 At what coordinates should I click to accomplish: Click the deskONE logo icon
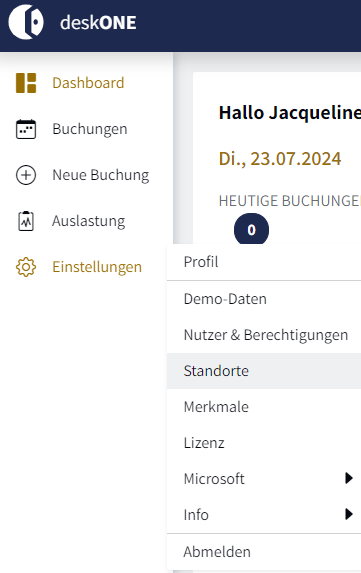pos(26,22)
